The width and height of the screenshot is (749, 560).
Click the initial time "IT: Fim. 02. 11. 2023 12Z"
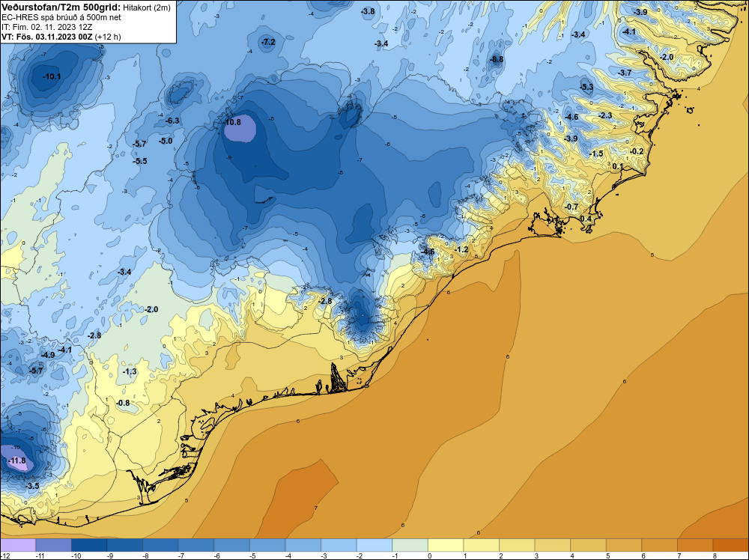point(46,27)
